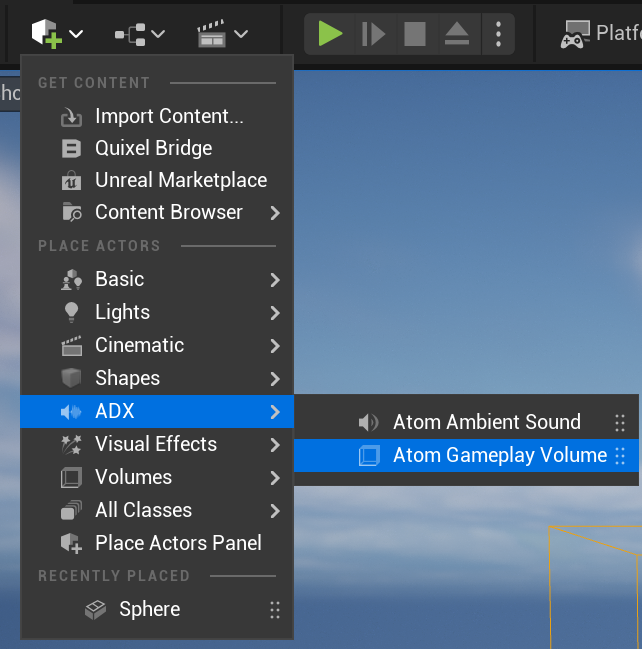Image resolution: width=642 pixels, height=649 pixels.
Task: Click the Unreal Marketplace bag icon
Action: click(x=71, y=180)
